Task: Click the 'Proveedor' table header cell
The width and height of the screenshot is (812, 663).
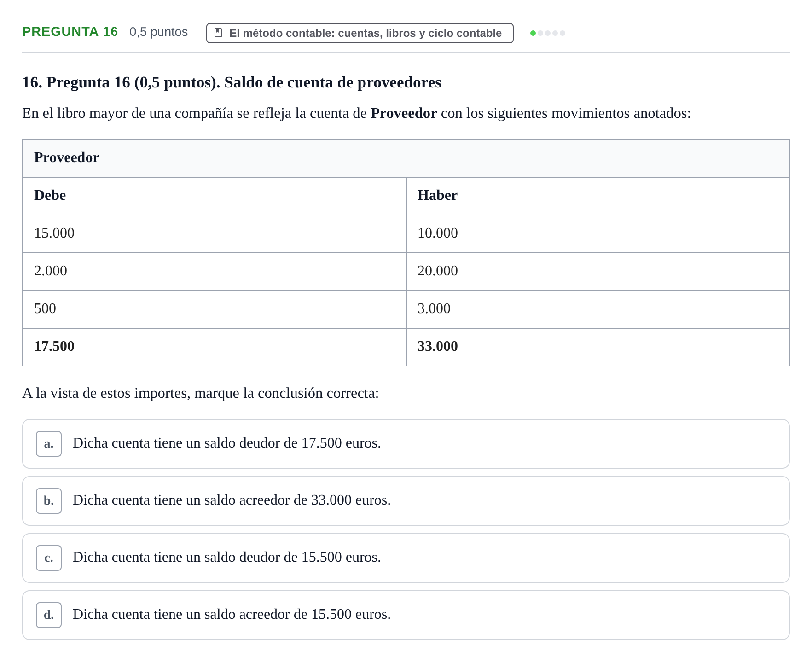Action: pyautogui.click(x=406, y=158)
